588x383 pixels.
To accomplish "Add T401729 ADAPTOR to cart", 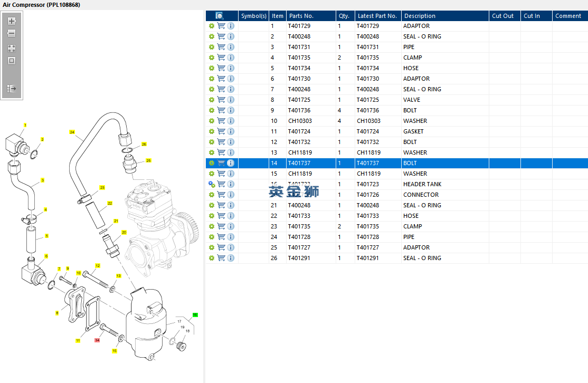I will [x=221, y=26].
